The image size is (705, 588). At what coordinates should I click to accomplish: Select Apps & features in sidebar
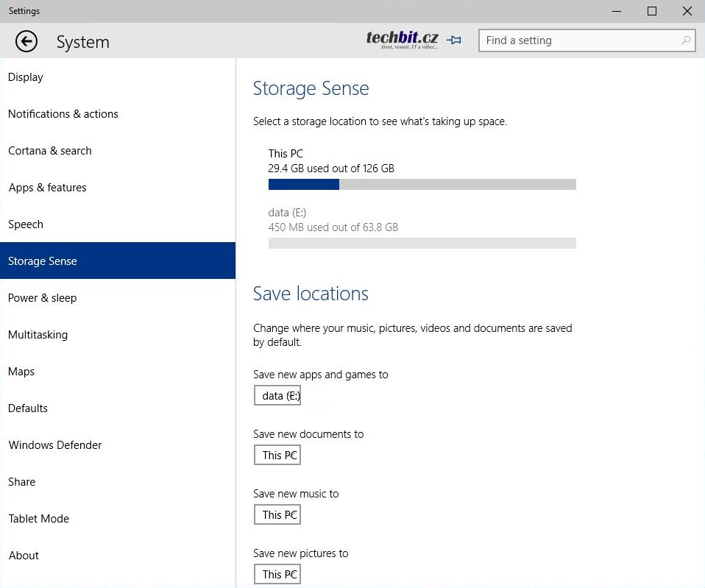coord(48,188)
